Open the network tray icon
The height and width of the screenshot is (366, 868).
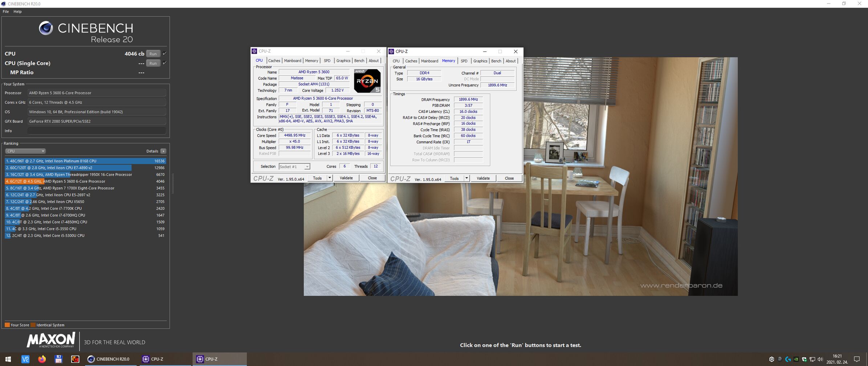point(812,359)
